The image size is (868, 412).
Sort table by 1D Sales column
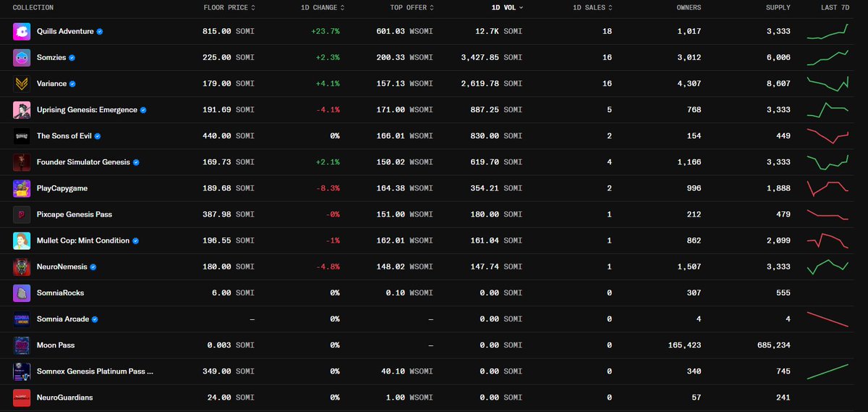coord(593,7)
